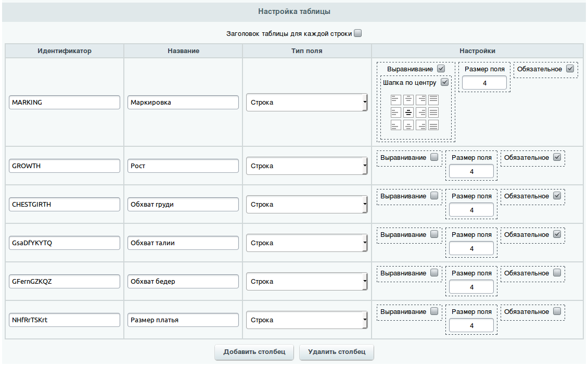
Task: Click 'Добавить столбец' button
Action: point(254,352)
